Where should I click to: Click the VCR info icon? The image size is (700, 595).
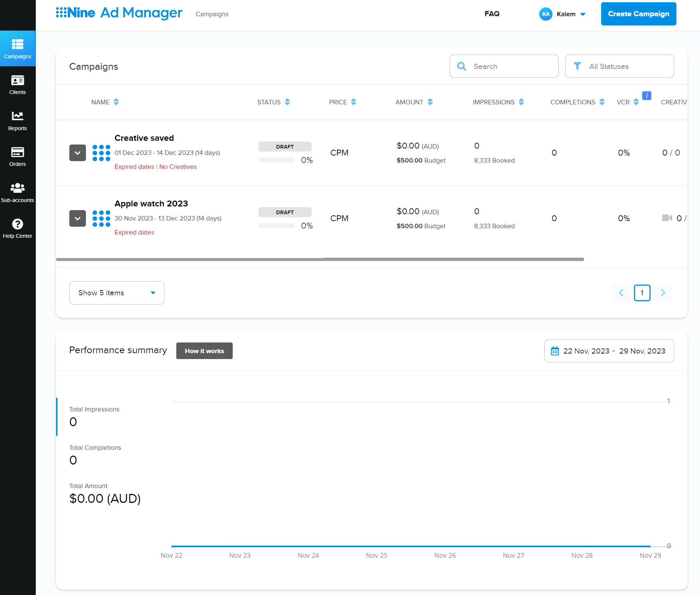pos(647,95)
